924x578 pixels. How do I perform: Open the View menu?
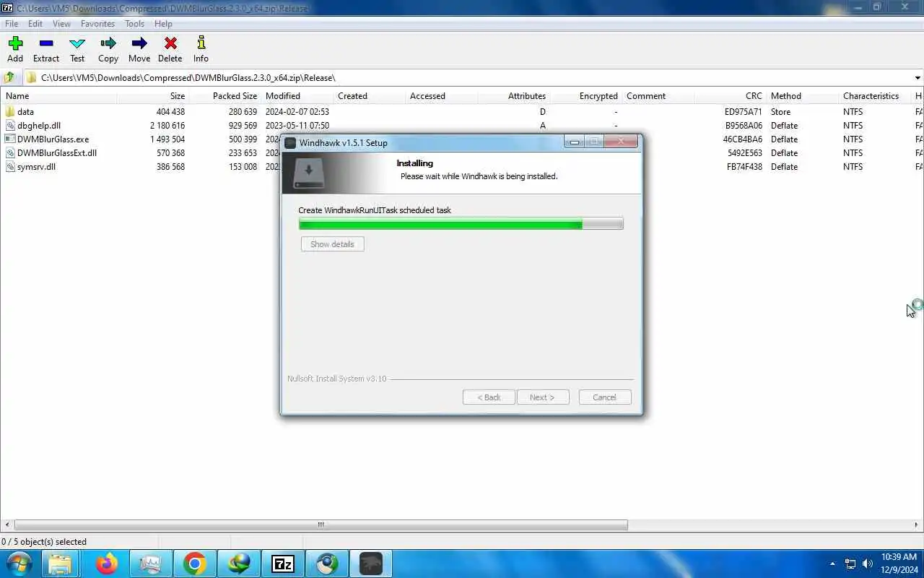[x=62, y=24]
